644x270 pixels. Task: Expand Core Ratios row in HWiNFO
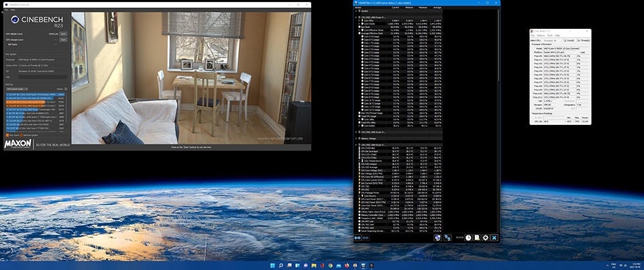[x=360, y=126]
